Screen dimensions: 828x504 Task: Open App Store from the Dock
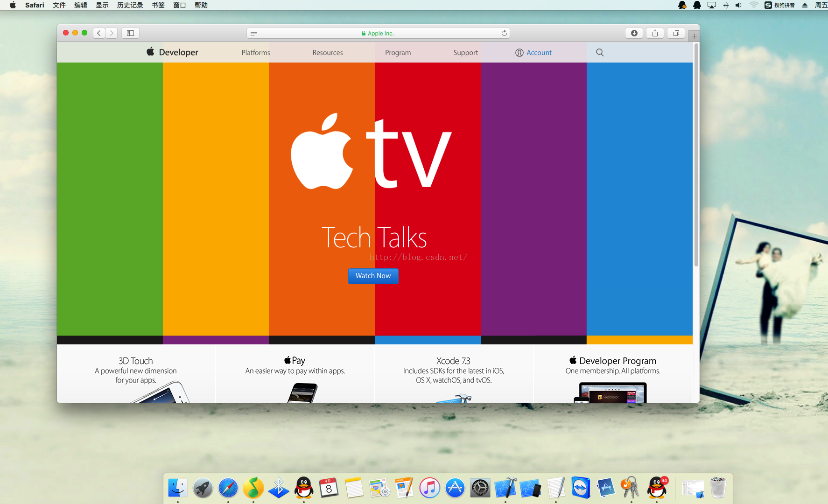coord(455,488)
